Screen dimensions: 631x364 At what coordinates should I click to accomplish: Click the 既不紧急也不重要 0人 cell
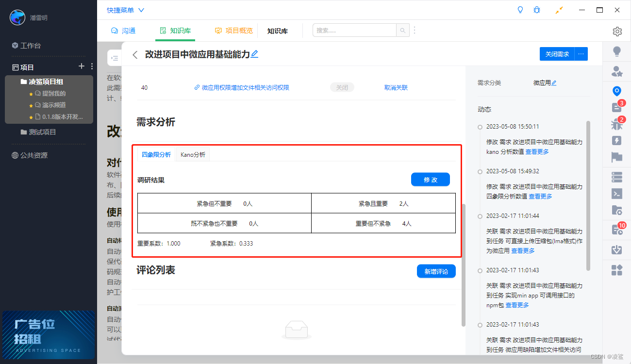(224, 224)
